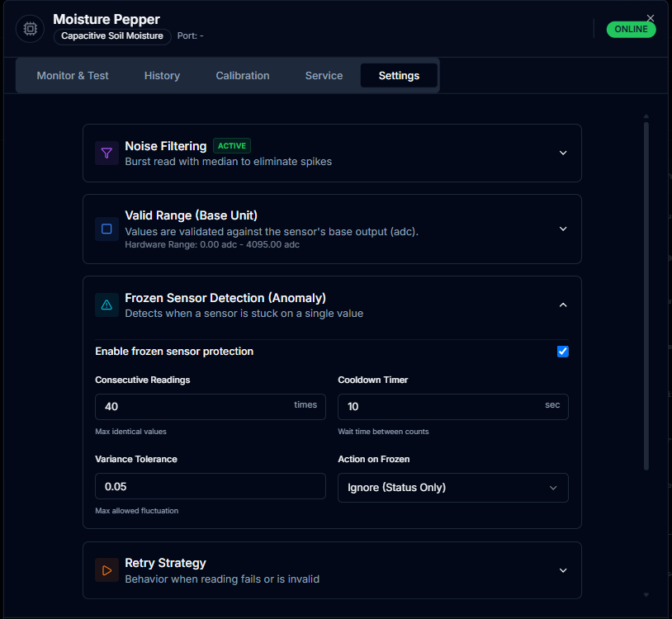672x619 pixels.
Task: Click the blue square Valid Range icon
Action: click(106, 229)
